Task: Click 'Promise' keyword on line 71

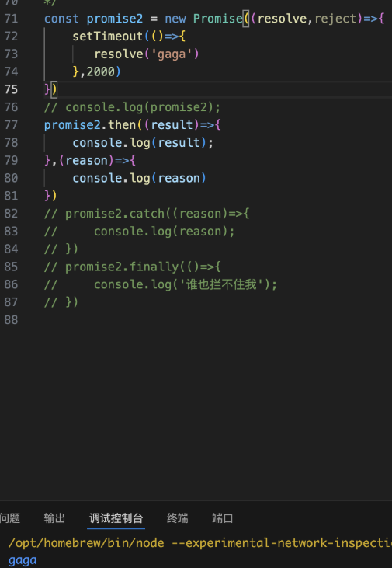Action: tap(218, 19)
